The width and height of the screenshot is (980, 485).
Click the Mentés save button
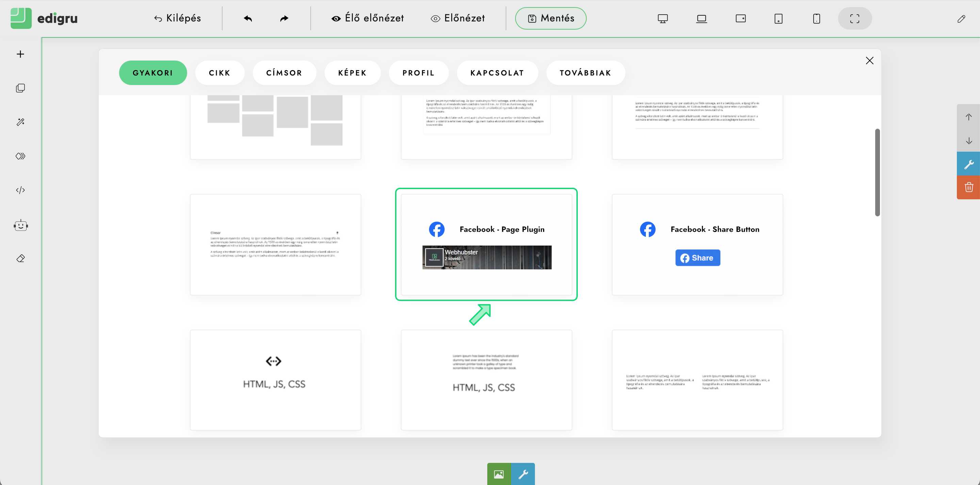pyautogui.click(x=551, y=18)
